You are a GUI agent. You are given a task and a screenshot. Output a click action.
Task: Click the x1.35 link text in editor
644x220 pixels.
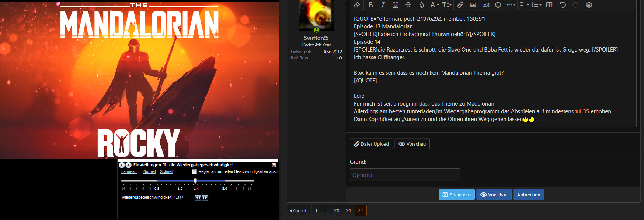pyautogui.click(x=582, y=111)
